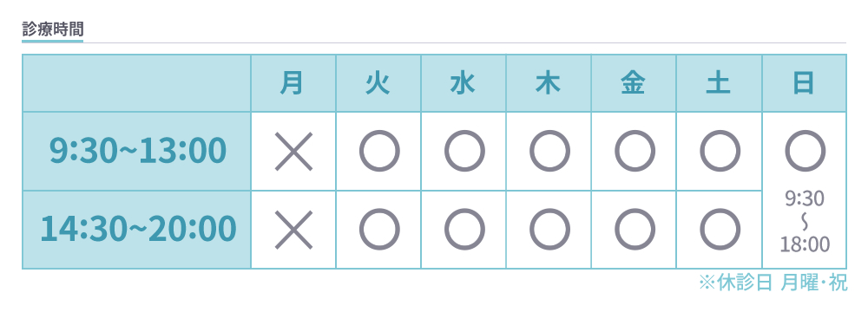Viewport: 868px width, 312px height.
Task: Click the 診療時間 heading
Action: [x=53, y=29]
